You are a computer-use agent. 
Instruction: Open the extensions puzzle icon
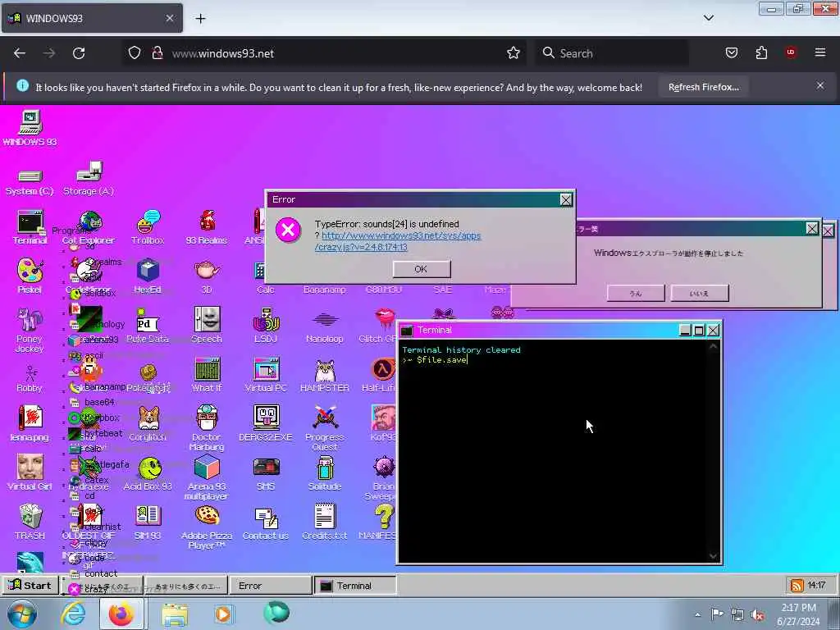tap(761, 52)
